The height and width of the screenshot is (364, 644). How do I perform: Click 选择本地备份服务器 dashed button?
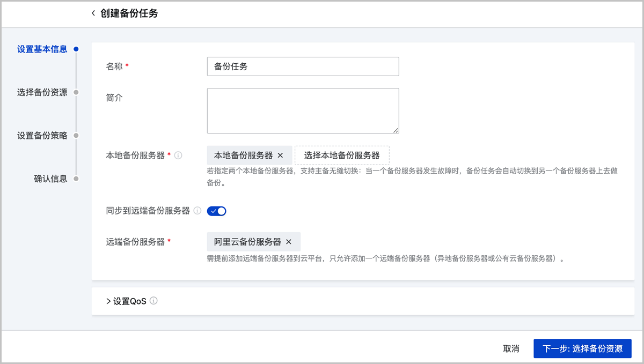coord(342,155)
